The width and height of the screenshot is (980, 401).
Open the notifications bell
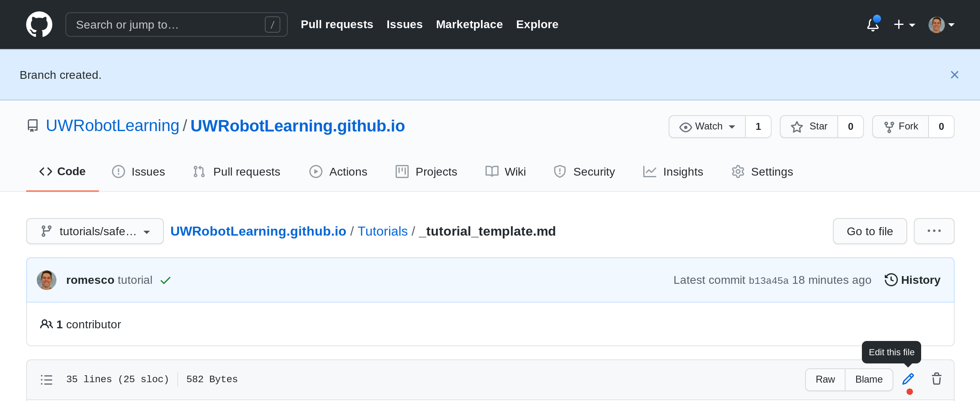(873, 25)
